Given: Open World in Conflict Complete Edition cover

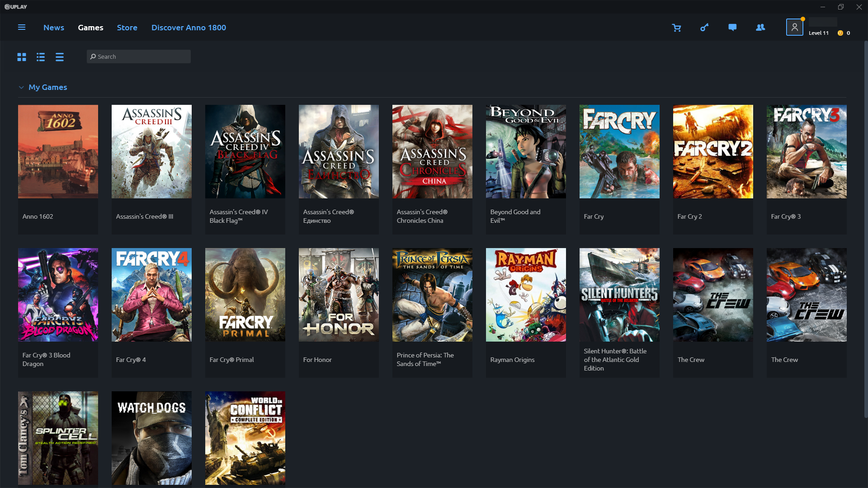Looking at the screenshot, I should pyautogui.click(x=245, y=438).
